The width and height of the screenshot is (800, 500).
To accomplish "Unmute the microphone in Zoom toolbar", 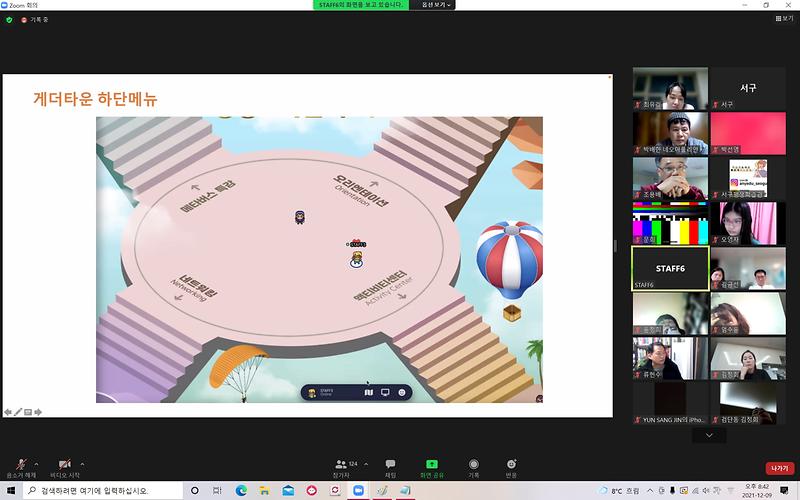I will tap(16, 465).
